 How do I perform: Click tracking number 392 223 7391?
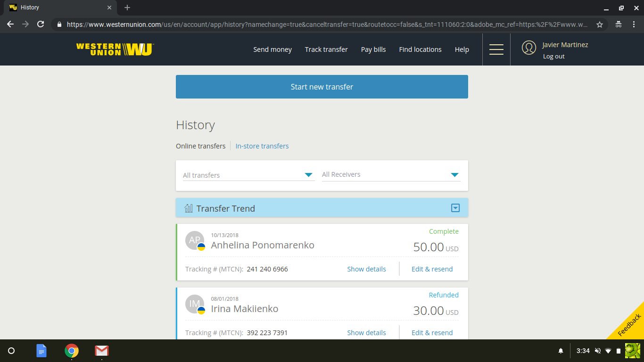[x=267, y=333]
